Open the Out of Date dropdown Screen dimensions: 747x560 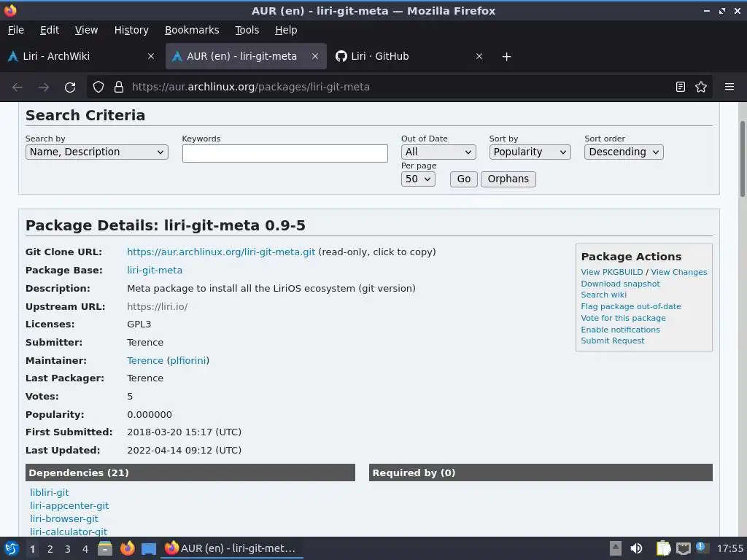click(x=438, y=152)
